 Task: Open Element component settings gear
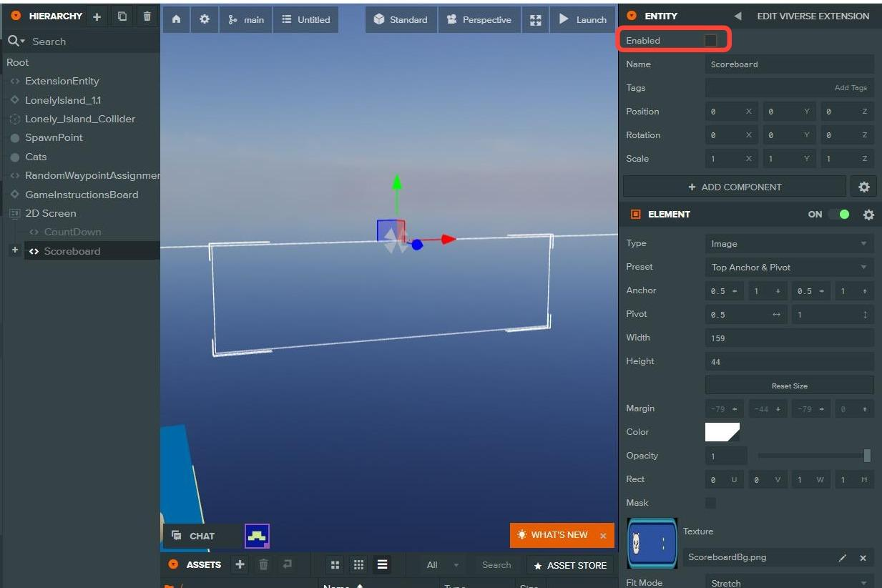(868, 215)
